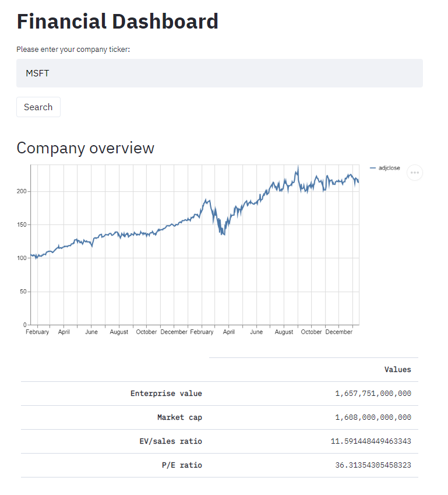Click the December x-axis label
This screenshot has width=448, height=495.
coord(340,331)
